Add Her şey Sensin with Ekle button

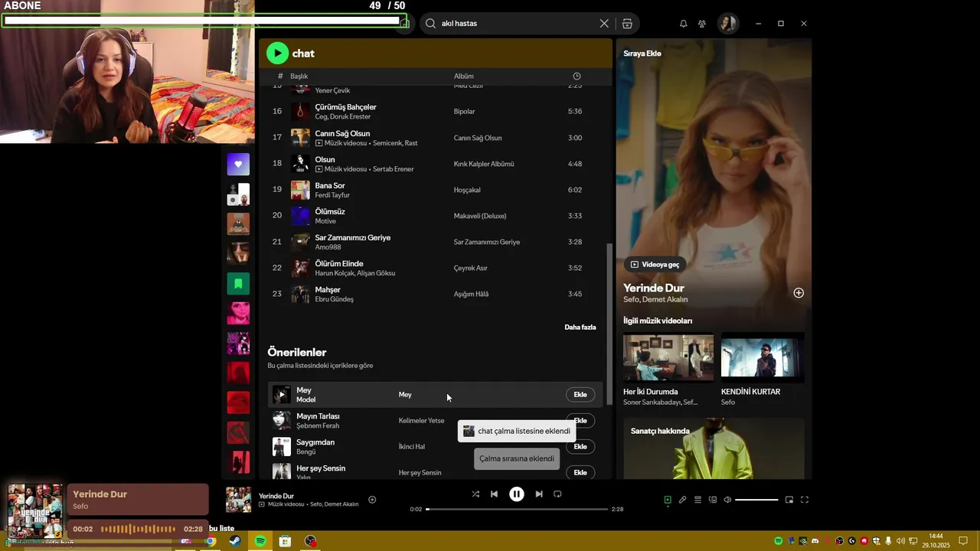pos(580,473)
